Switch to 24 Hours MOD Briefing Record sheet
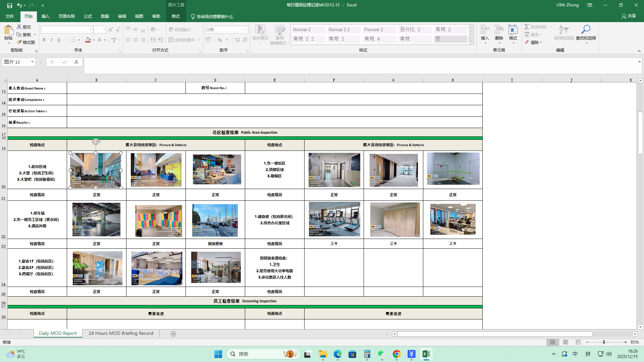 click(x=121, y=333)
